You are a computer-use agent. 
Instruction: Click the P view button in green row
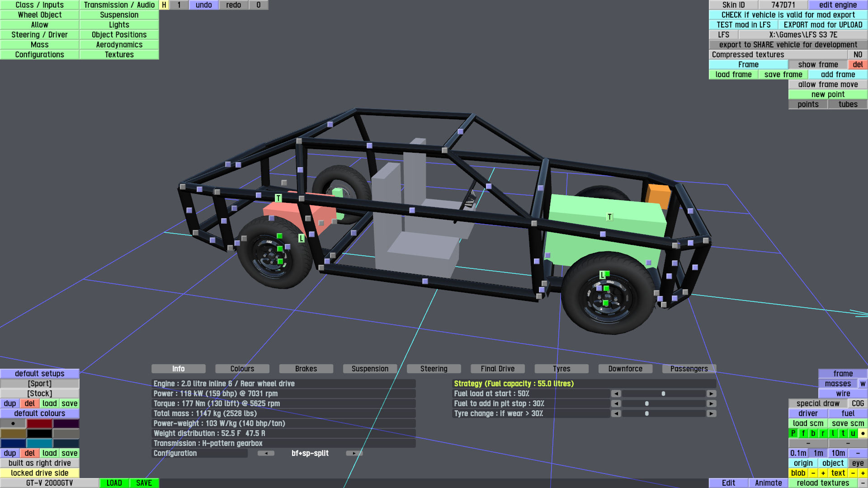click(x=793, y=433)
